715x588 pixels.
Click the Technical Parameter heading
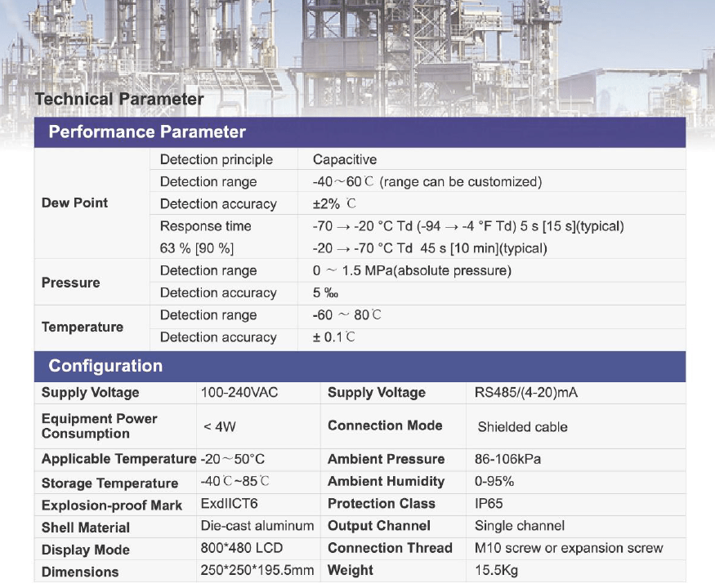coord(118,100)
